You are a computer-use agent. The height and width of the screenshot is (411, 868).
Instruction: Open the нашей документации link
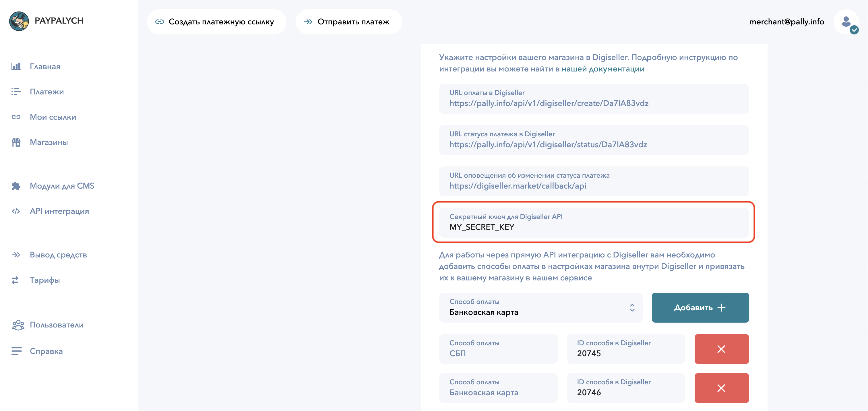click(603, 69)
